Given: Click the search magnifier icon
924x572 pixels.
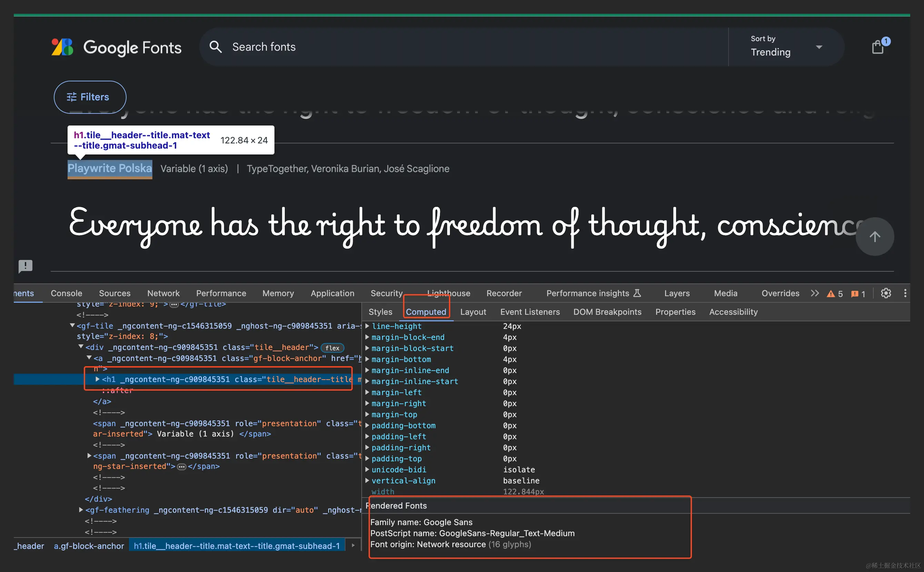Looking at the screenshot, I should pyautogui.click(x=215, y=47).
